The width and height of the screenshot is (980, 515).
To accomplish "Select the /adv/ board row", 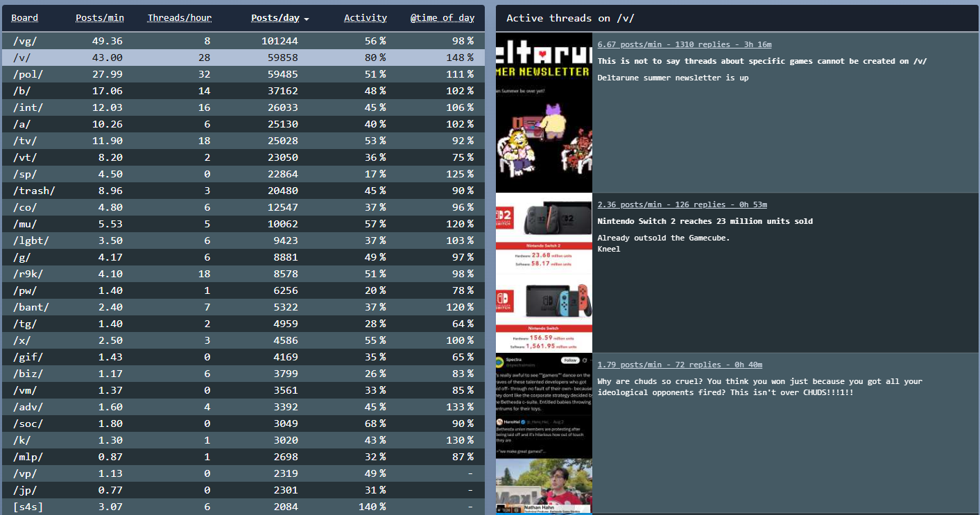I will [x=243, y=407].
